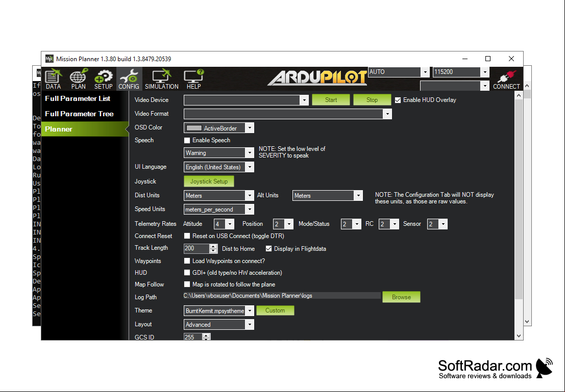Click the GCS ID value field
The height and width of the screenshot is (392, 565).
[x=193, y=337]
